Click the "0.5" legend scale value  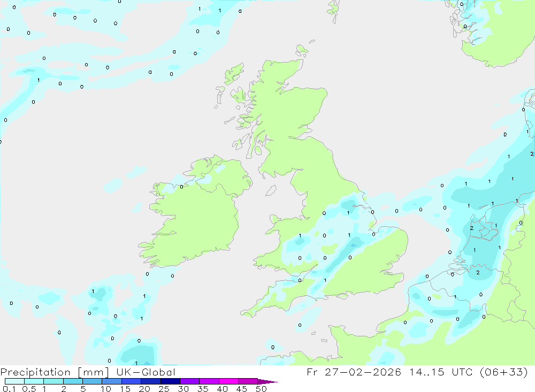tap(29, 389)
